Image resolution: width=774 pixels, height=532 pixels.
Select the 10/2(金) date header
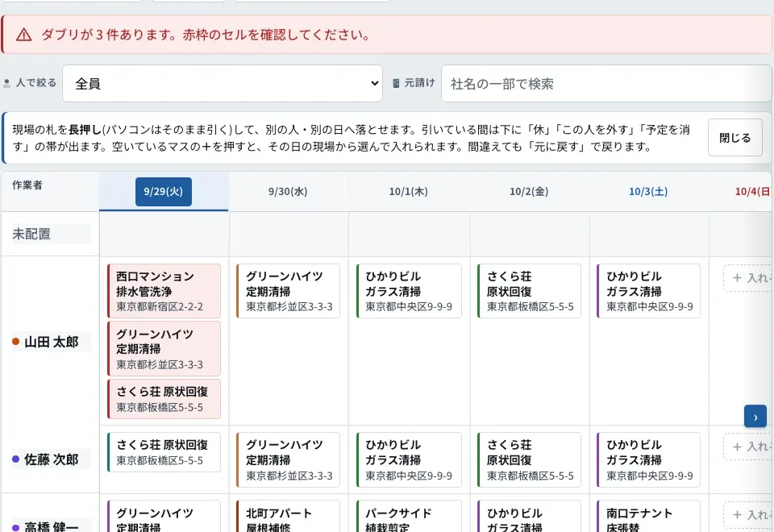coord(529,192)
